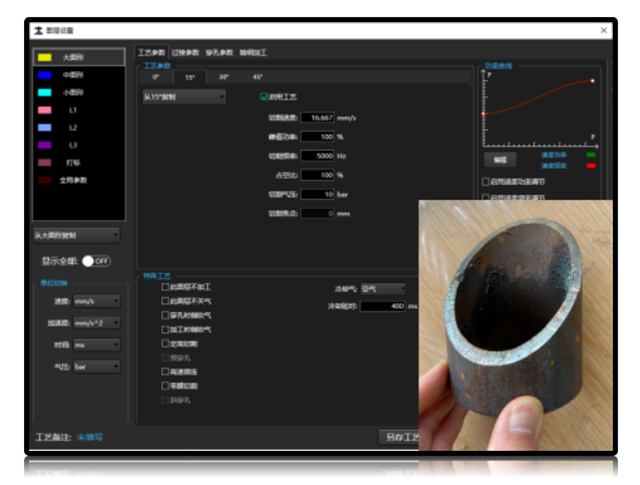
Task: Open the 从大图形复制 dropdown
Action: 78,235
